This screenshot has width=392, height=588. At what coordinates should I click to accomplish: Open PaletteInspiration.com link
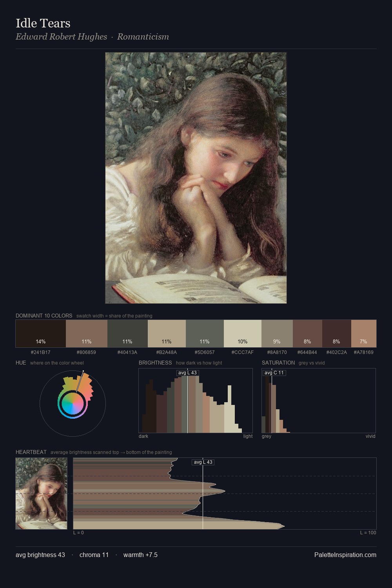point(345,555)
